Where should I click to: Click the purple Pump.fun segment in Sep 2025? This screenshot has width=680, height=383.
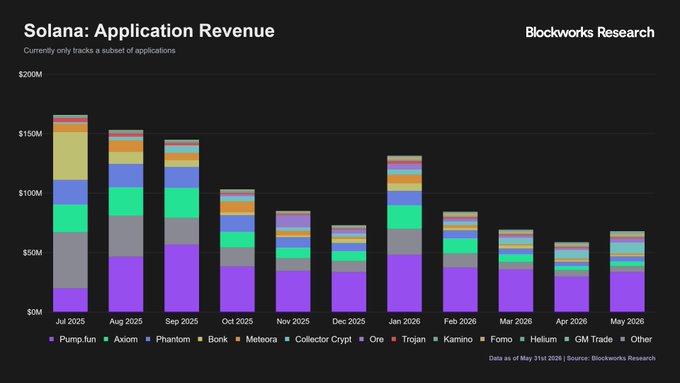click(182, 278)
